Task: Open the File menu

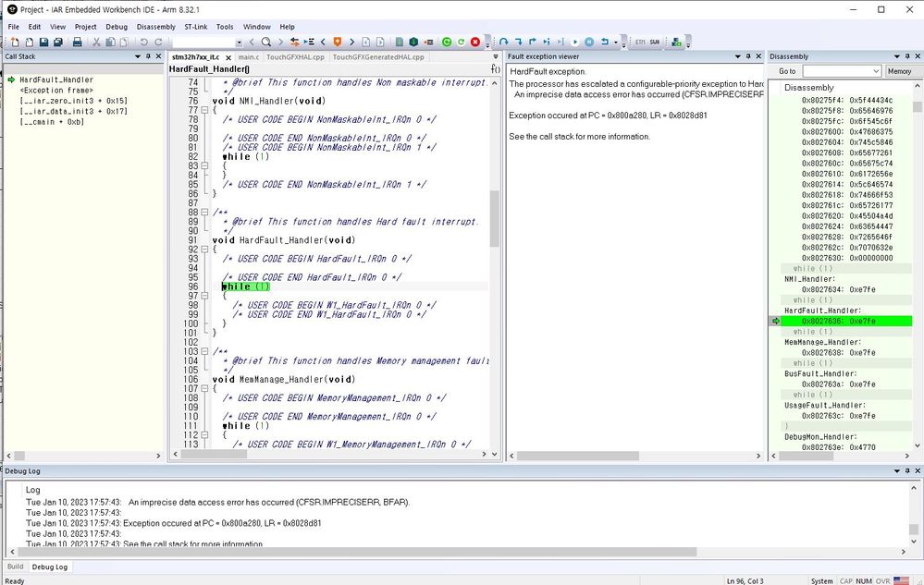Action: (x=14, y=27)
